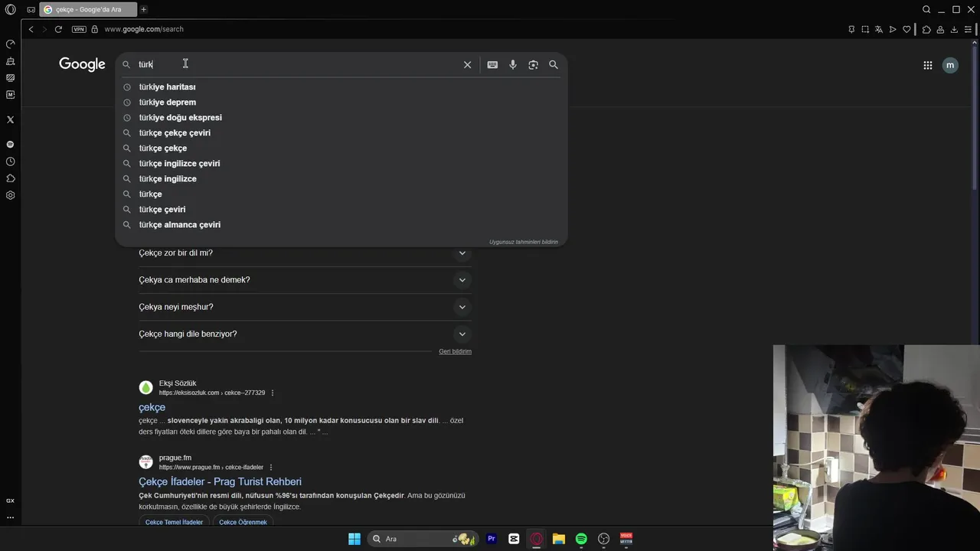Expand 'Çekçe zor bir dil mi?' question

click(x=305, y=253)
